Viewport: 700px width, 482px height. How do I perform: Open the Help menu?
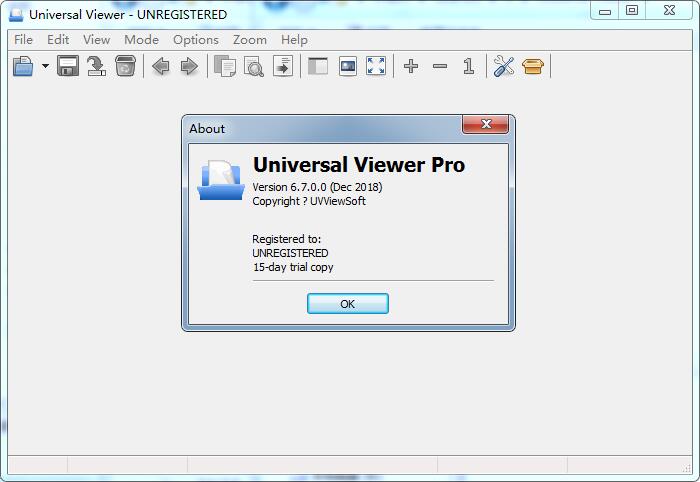(294, 40)
